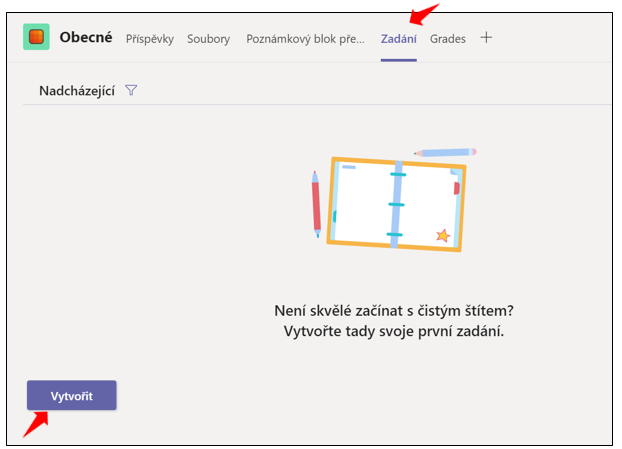Click the text "Vytvořte tady svoje první zadání."
Screen dimensions: 622x449
[x=394, y=331]
